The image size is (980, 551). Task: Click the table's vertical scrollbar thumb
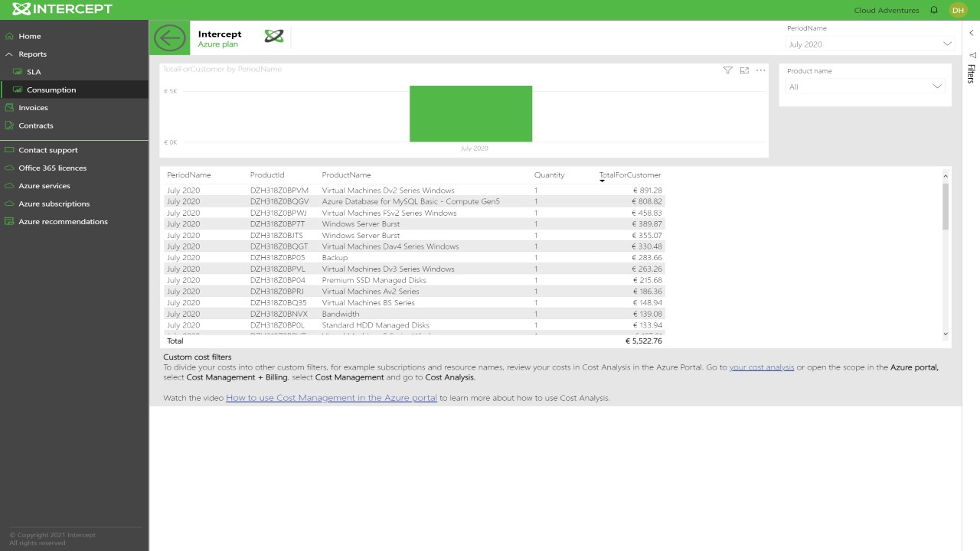tap(946, 206)
